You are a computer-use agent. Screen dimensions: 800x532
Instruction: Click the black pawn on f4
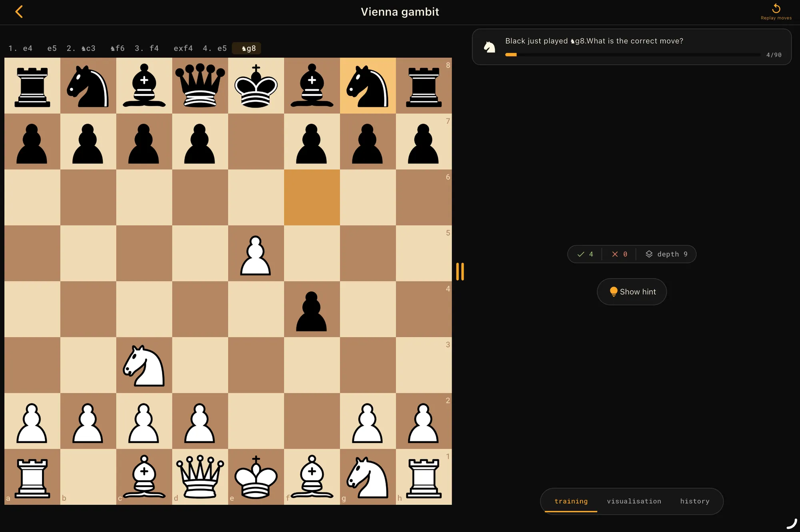pyautogui.click(x=312, y=311)
